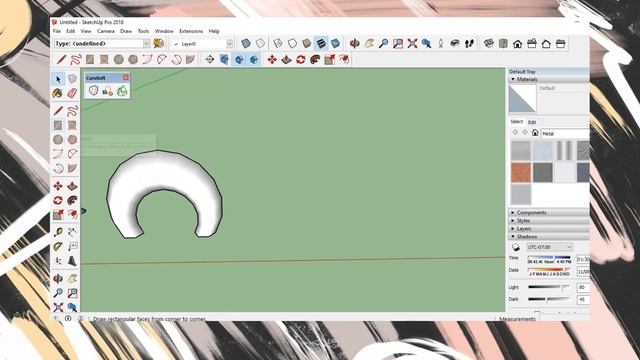Go to materials In Model home button
640x360 pixels.
[x=535, y=133]
